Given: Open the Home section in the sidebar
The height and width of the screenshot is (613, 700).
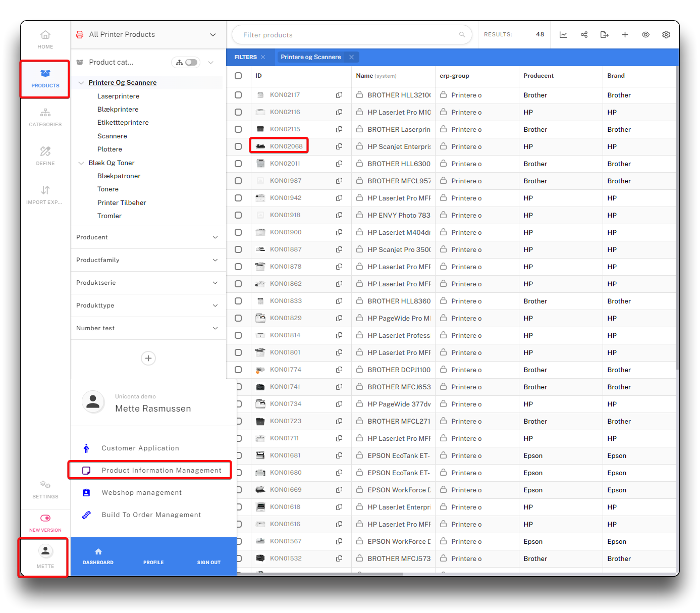Looking at the screenshot, I should 45,39.
